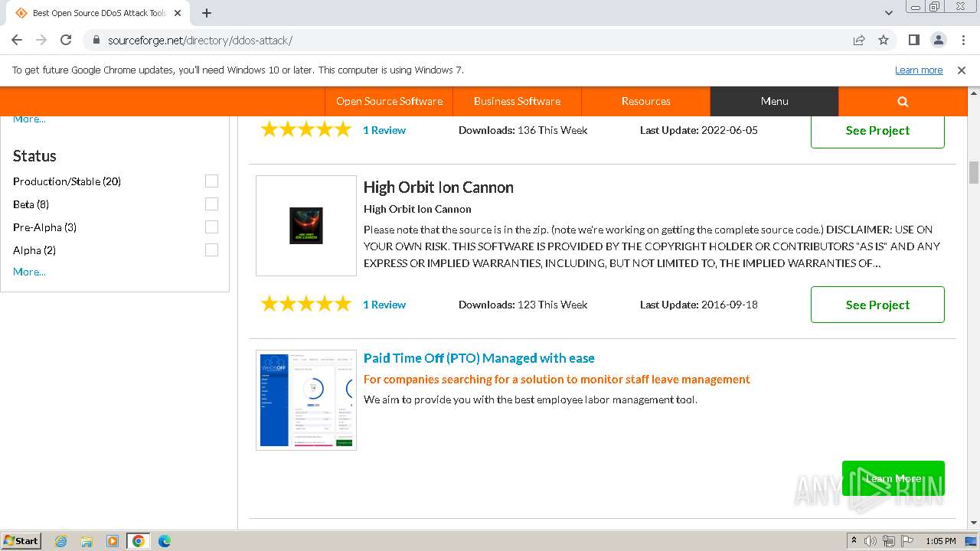Show hidden system tray icons
The width and height of the screenshot is (980, 551).
[x=854, y=541]
